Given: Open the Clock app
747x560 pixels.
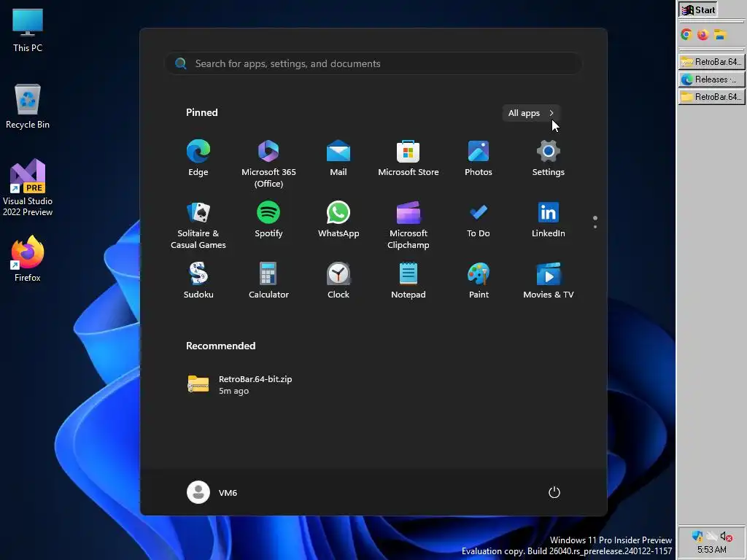Looking at the screenshot, I should point(338,281).
